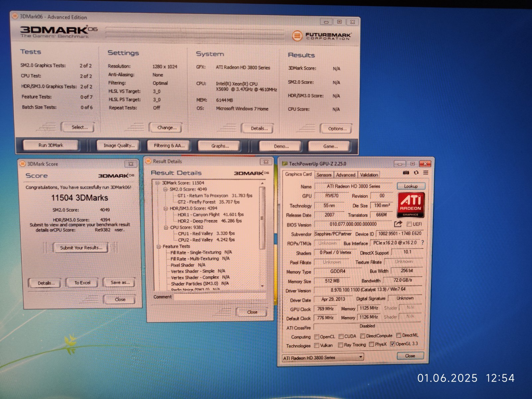Click 3DMark06 title bar app icon
The height and width of the screenshot is (399, 532).
[x=15, y=16]
